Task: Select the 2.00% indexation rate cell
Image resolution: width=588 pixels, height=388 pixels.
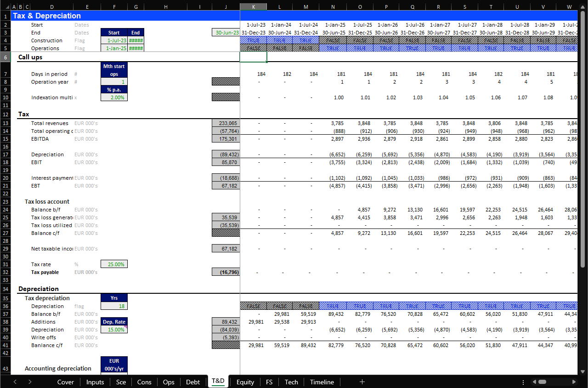Action: [114, 97]
